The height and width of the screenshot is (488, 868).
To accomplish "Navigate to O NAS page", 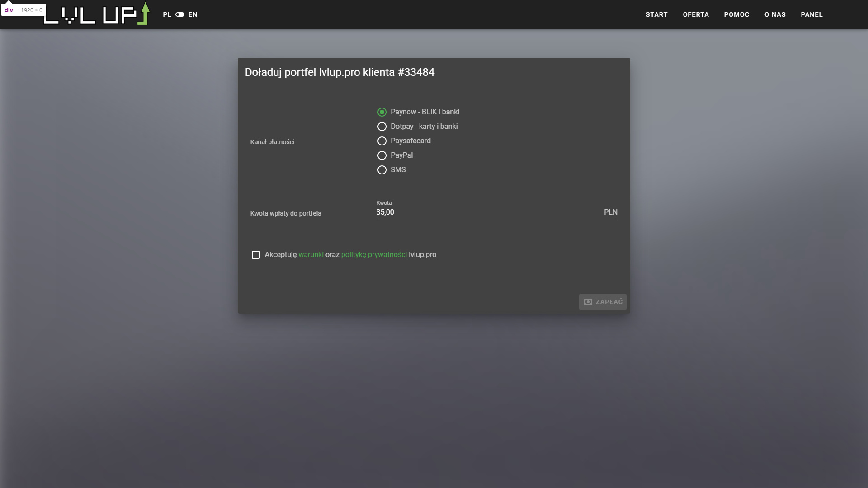I will pos(775,14).
